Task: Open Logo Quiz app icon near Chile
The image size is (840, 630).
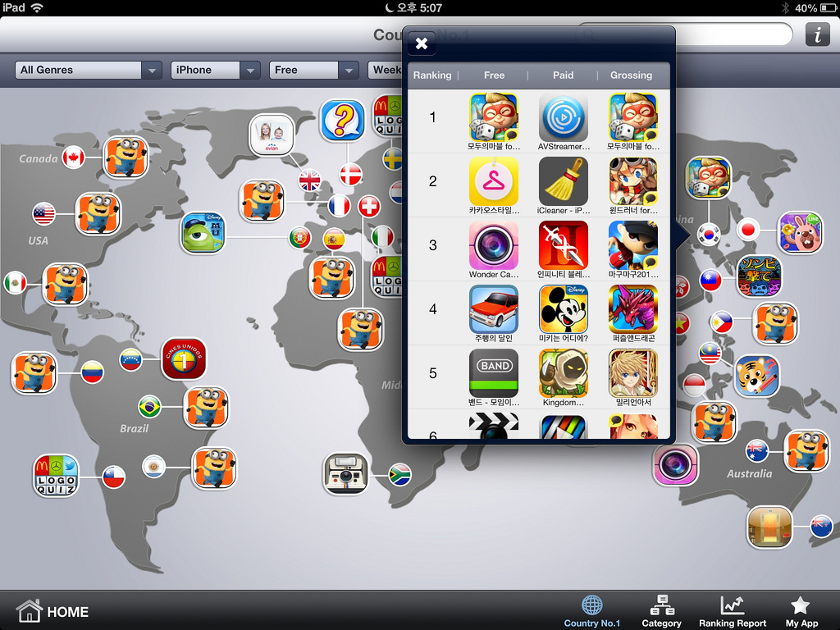Action: pyautogui.click(x=56, y=476)
